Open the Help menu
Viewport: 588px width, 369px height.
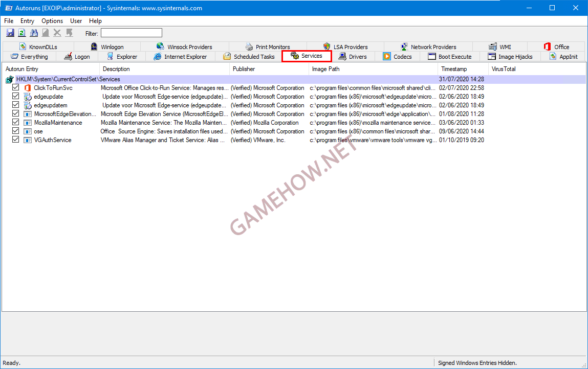coord(95,21)
